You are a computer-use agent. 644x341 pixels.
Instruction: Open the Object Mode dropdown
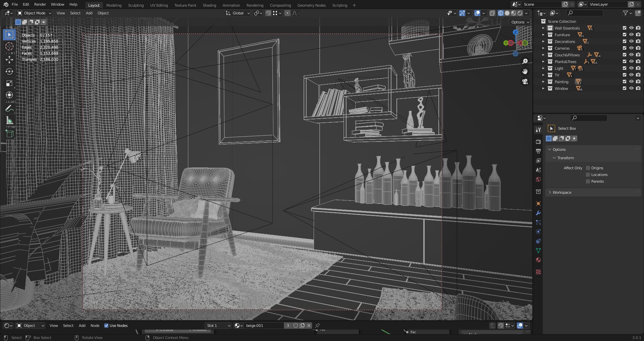[x=34, y=13]
